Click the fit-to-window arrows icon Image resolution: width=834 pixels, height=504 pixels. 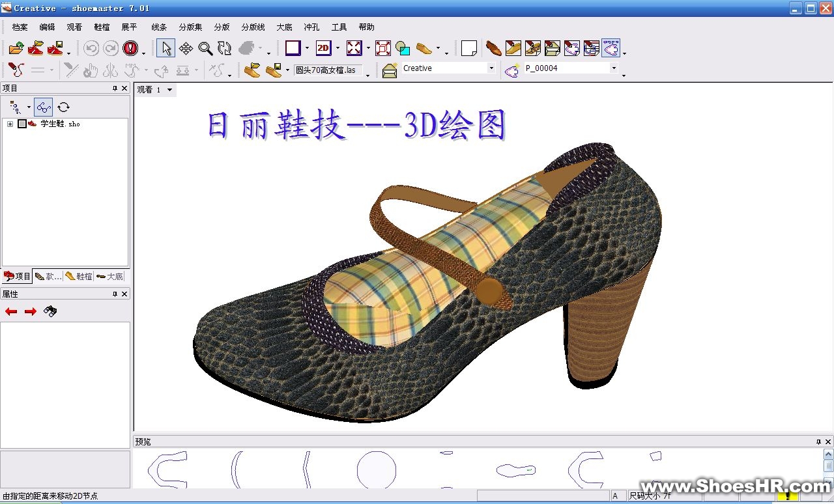pos(354,48)
